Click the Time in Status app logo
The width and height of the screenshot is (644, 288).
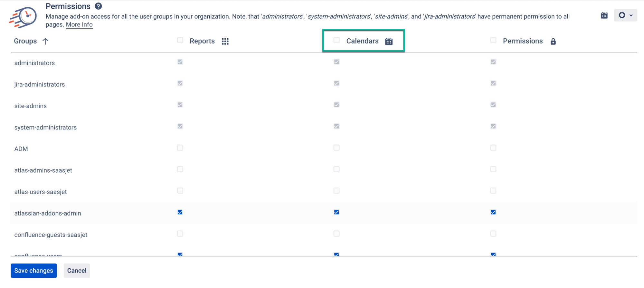tap(23, 17)
